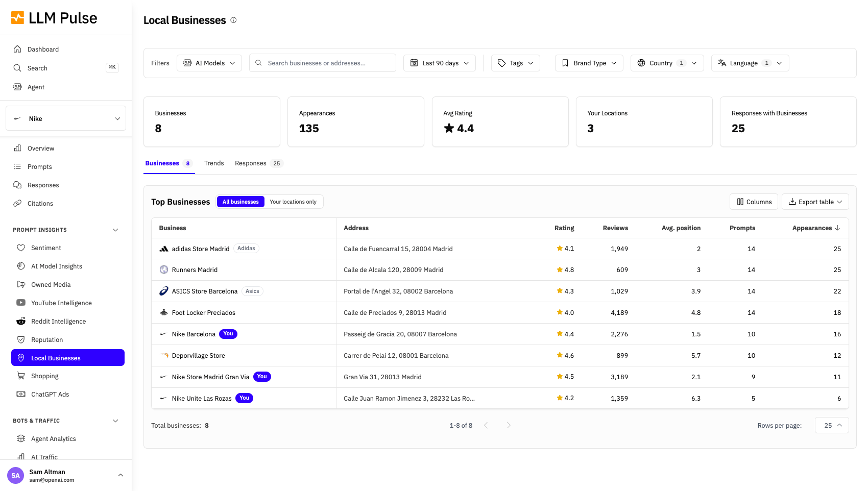Click the business search input field

(323, 63)
